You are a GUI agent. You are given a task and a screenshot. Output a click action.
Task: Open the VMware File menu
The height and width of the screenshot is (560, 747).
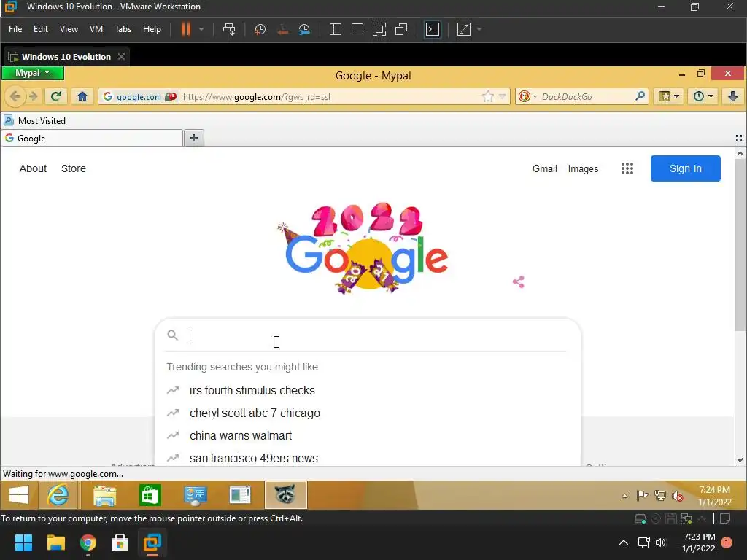click(15, 29)
